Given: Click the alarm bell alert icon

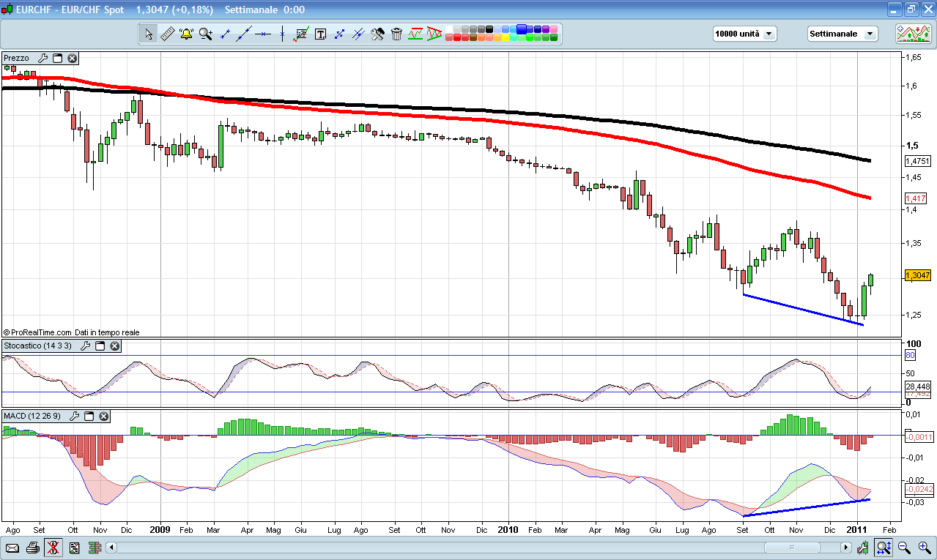Looking at the screenshot, I should [x=186, y=34].
